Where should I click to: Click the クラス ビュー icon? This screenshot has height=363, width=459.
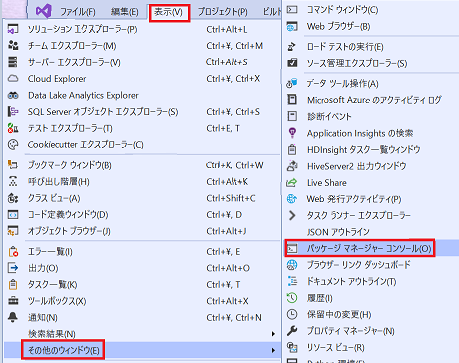coord(13,198)
